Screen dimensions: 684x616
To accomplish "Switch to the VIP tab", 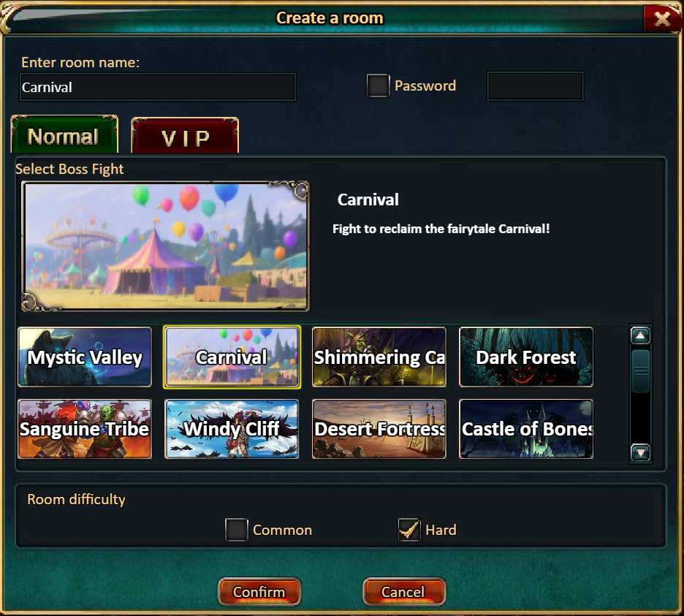I will click(x=185, y=136).
